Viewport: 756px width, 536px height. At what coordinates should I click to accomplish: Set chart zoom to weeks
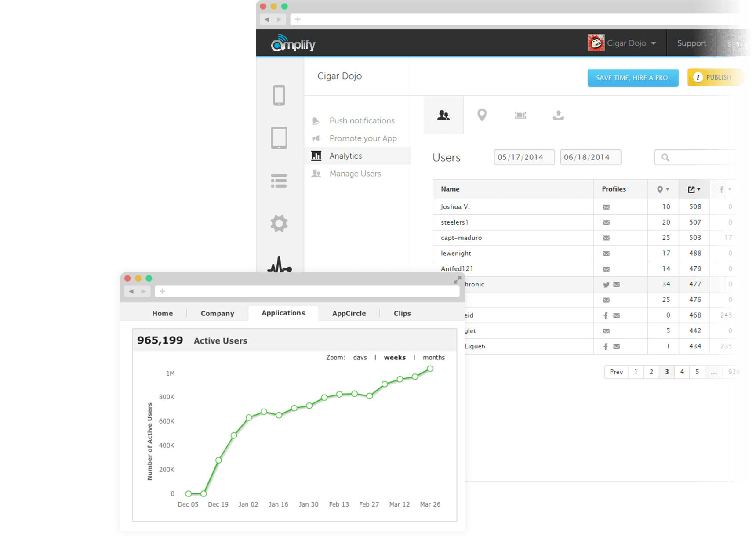point(395,358)
